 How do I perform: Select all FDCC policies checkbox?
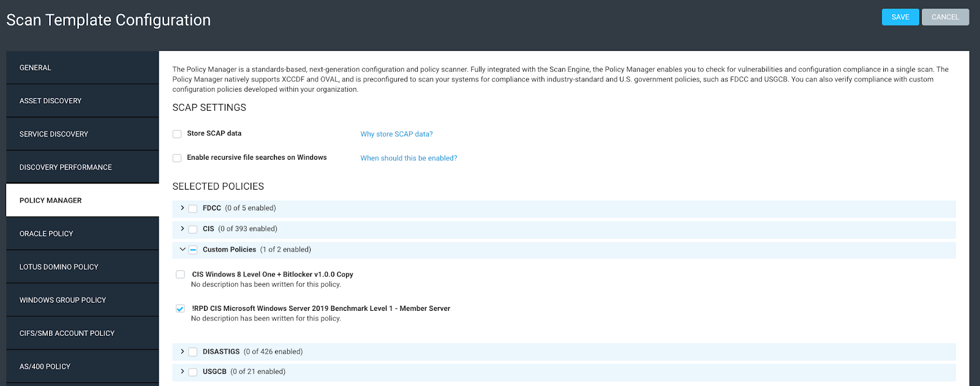[x=193, y=209]
